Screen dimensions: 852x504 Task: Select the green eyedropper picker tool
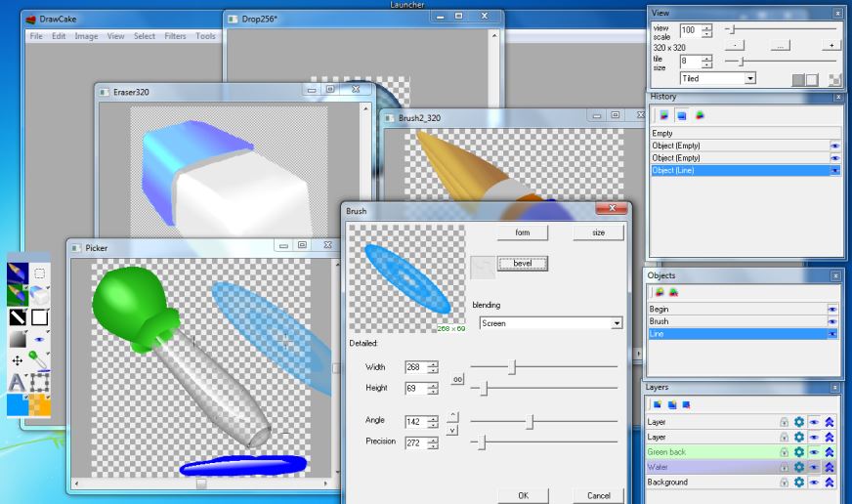tap(40, 359)
